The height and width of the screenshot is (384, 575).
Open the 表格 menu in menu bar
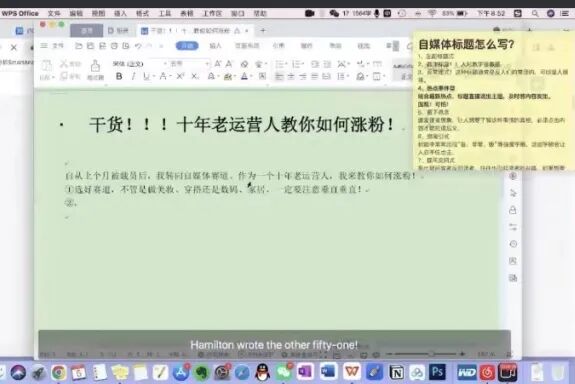click(x=187, y=14)
